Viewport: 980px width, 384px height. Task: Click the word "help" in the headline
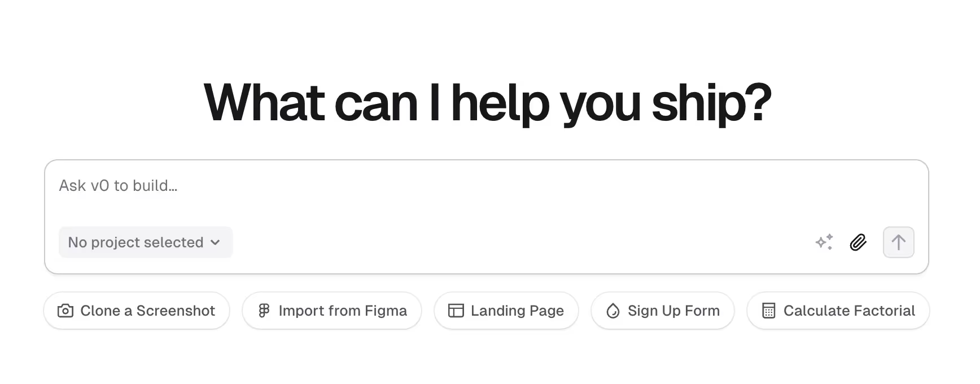click(500, 103)
